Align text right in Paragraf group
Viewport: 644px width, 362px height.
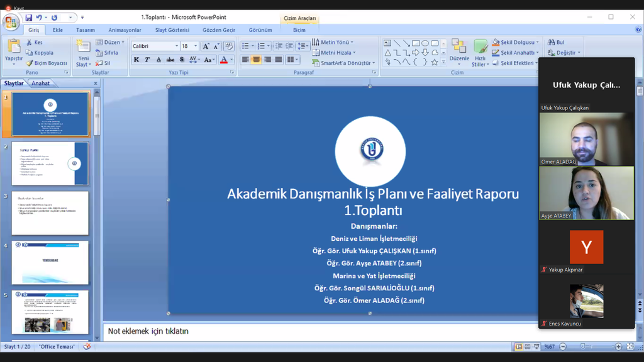coord(267,60)
